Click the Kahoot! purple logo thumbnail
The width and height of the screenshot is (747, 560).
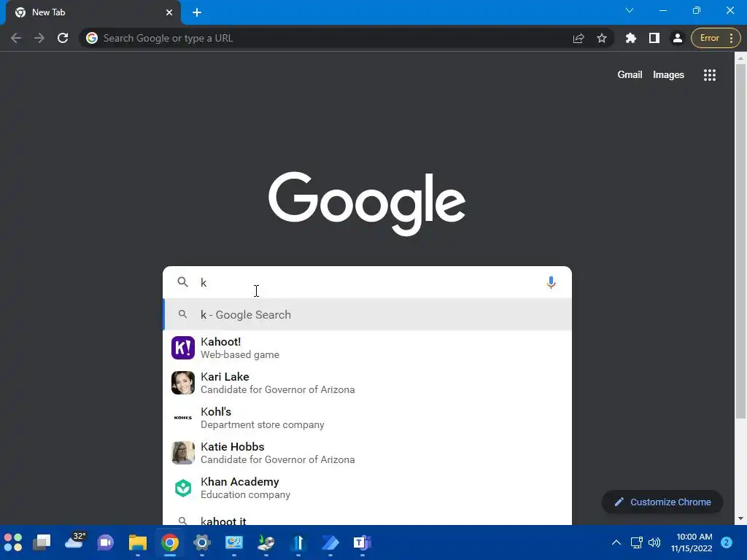pos(183,348)
